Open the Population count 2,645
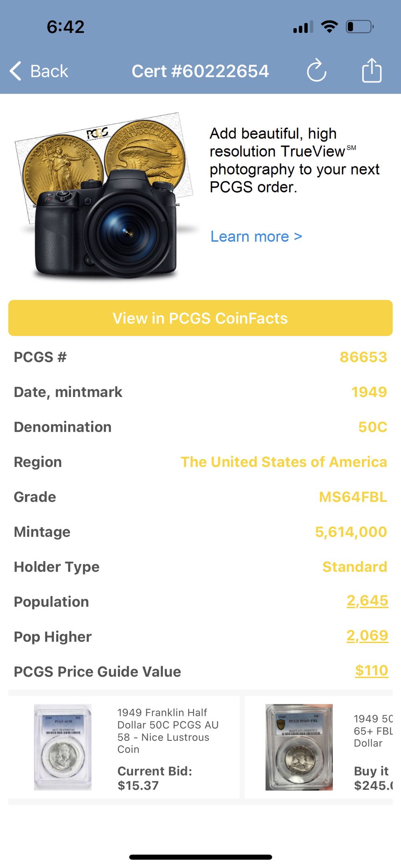This screenshot has height=868, width=401. [367, 601]
